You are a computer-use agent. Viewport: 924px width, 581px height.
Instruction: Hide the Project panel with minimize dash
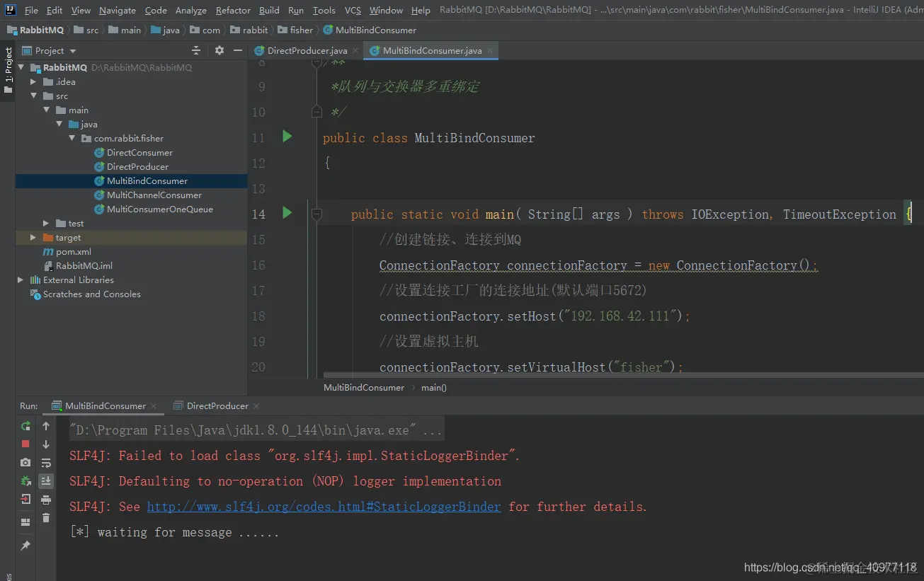(x=237, y=50)
